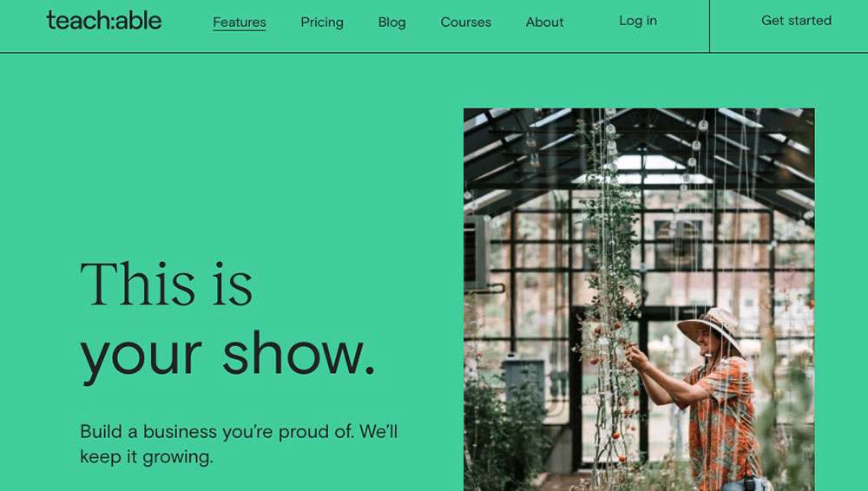The image size is (868, 491).
Task: Go to the Pricing page
Action: tap(322, 23)
